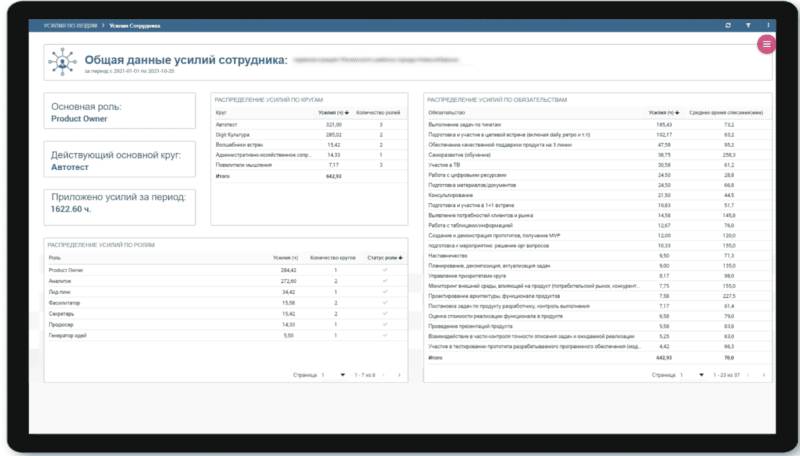
Task: Click the refresh icon in top bar
Action: [x=727, y=24]
